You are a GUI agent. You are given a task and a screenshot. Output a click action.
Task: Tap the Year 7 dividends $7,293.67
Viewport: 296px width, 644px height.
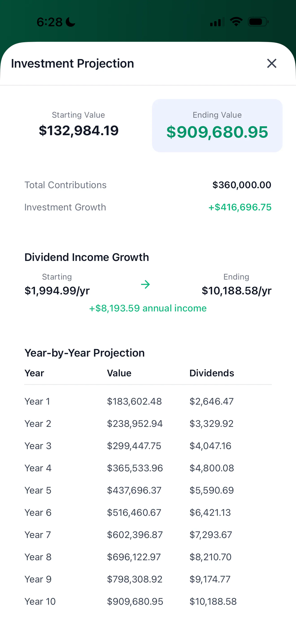pos(211,535)
